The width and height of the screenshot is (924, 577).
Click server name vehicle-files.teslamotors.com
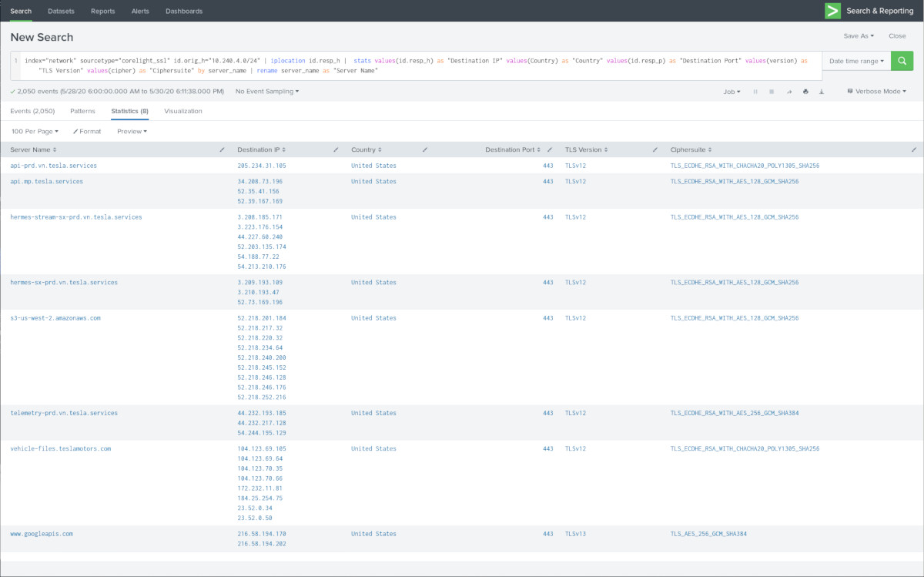pyautogui.click(x=61, y=449)
